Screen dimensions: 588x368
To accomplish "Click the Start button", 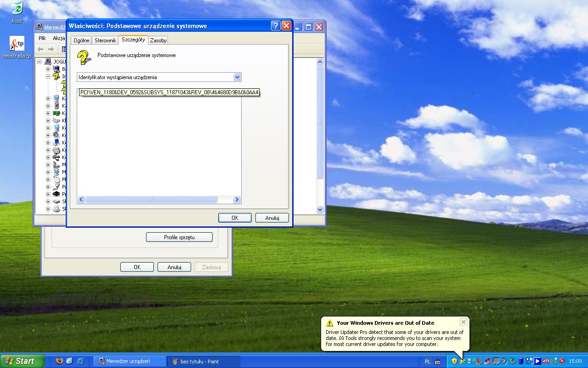I will (22, 361).
